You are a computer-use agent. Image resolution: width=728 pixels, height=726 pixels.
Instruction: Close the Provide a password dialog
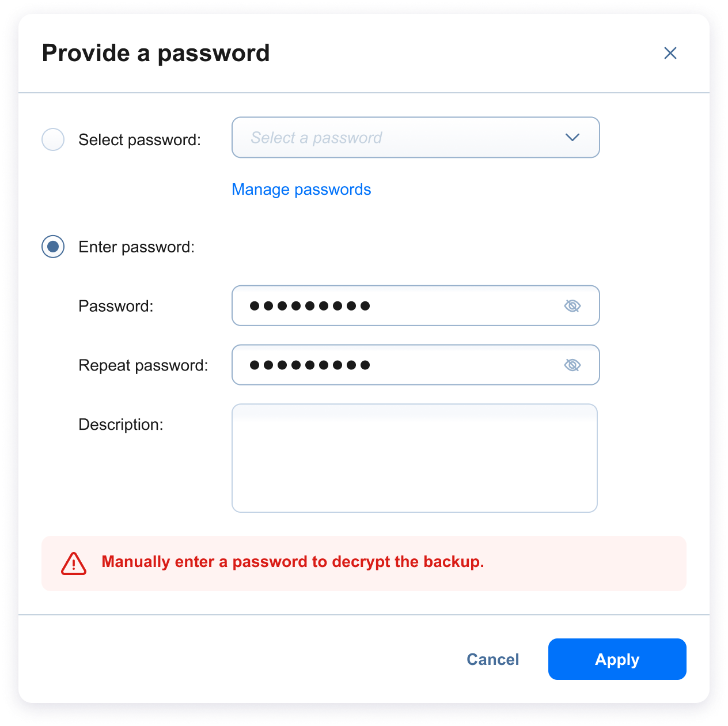pos(670,53)
